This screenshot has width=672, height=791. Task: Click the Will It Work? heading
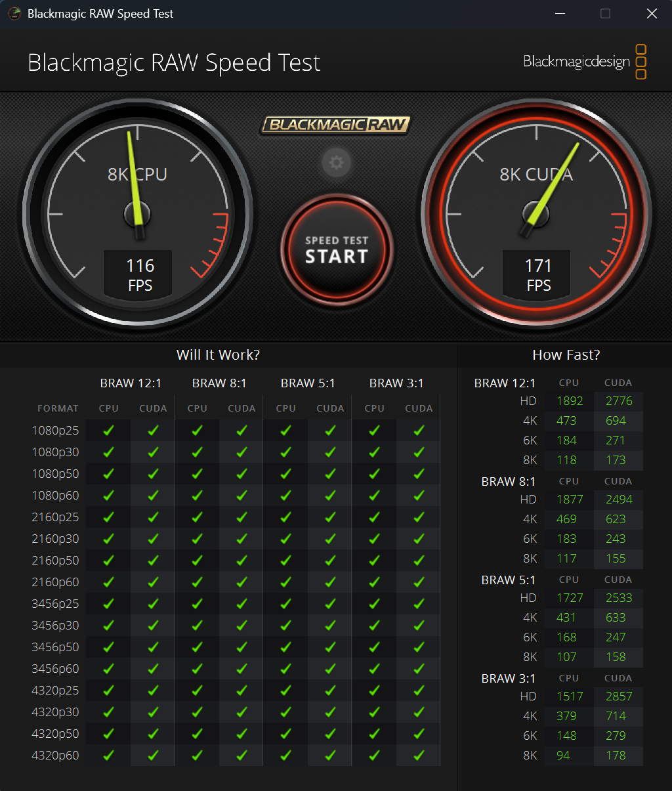tap(218, 355)
